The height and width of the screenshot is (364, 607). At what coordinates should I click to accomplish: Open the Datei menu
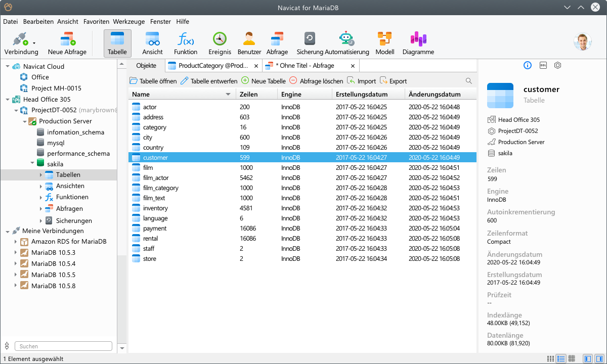(x=10, y=22)
